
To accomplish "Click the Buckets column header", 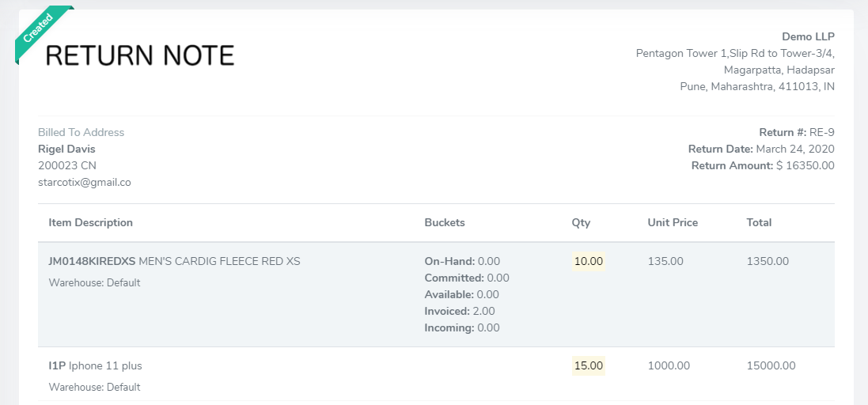I will click(445, 222).
